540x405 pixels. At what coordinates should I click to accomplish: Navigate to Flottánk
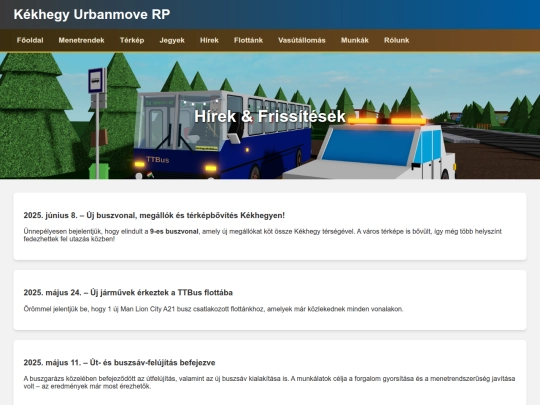coord(248,40)
